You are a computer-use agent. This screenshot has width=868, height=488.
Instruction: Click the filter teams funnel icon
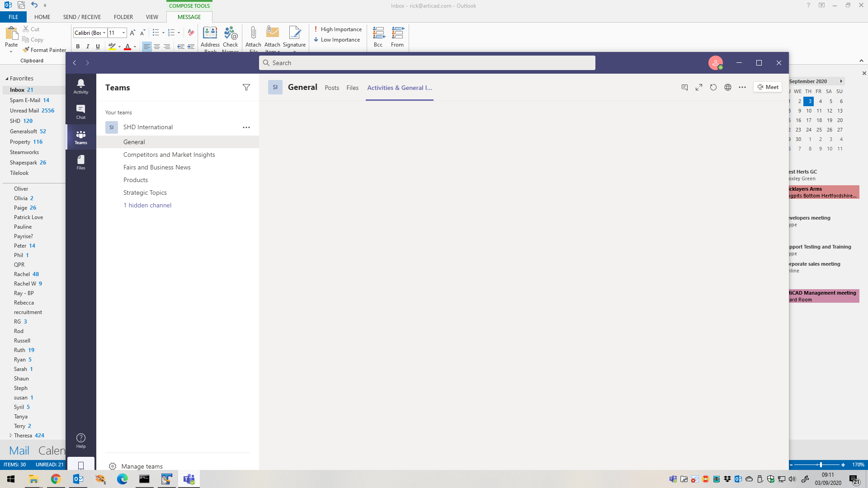coord(246,87)
